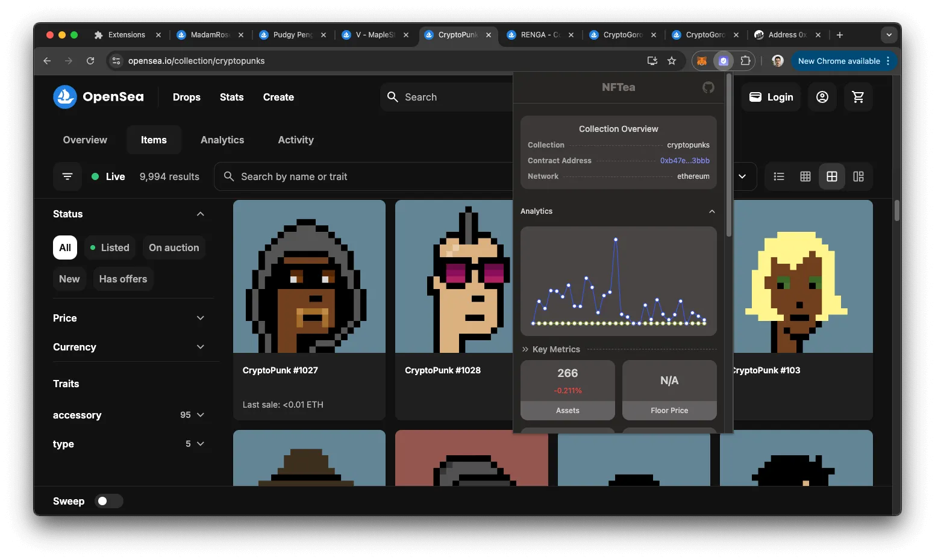Collapse the Analytics section in NFTea
Image resolution: width=935 pixels, height=560 pixels.
(712, 211)
